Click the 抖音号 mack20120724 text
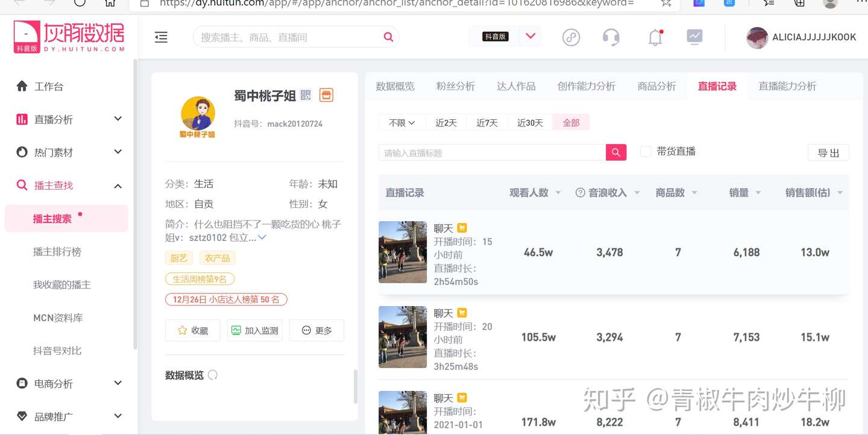 click(278, 124)
